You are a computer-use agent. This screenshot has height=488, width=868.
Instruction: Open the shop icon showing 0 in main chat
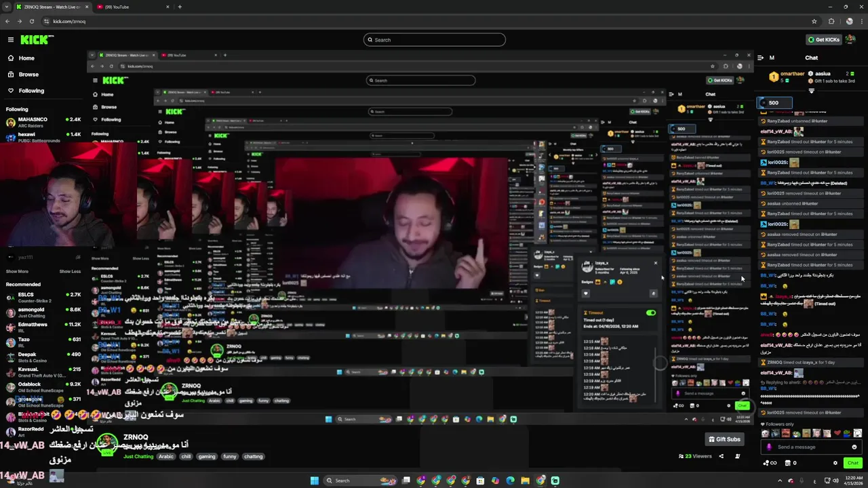[791, 463]
